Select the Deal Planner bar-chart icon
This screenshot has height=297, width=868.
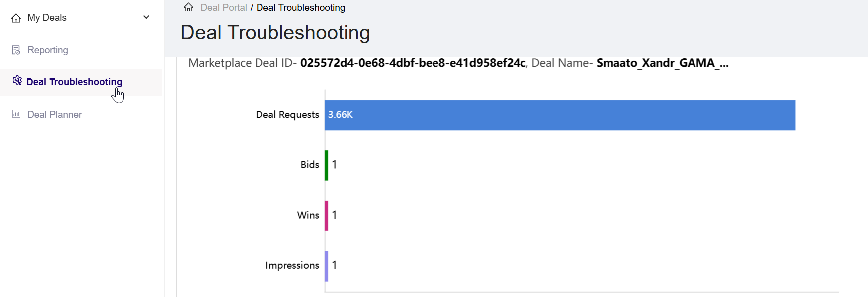coord(15,114)
